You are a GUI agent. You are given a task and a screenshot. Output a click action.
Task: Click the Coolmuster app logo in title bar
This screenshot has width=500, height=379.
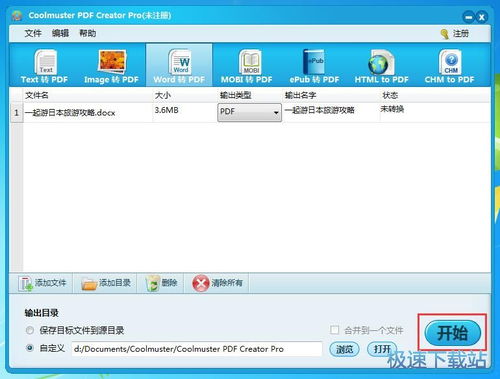tap(17, 15)
